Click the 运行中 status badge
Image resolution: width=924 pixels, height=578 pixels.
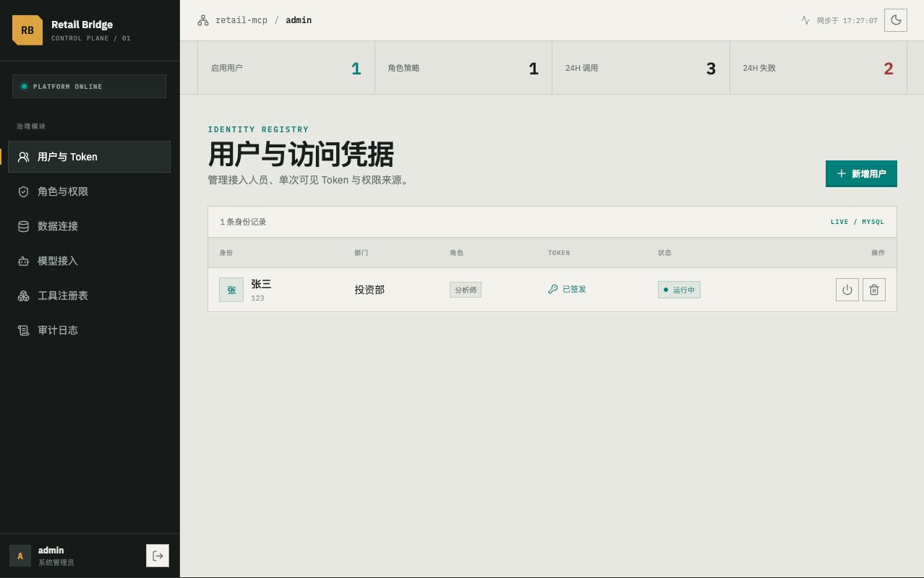click(679, 290)
